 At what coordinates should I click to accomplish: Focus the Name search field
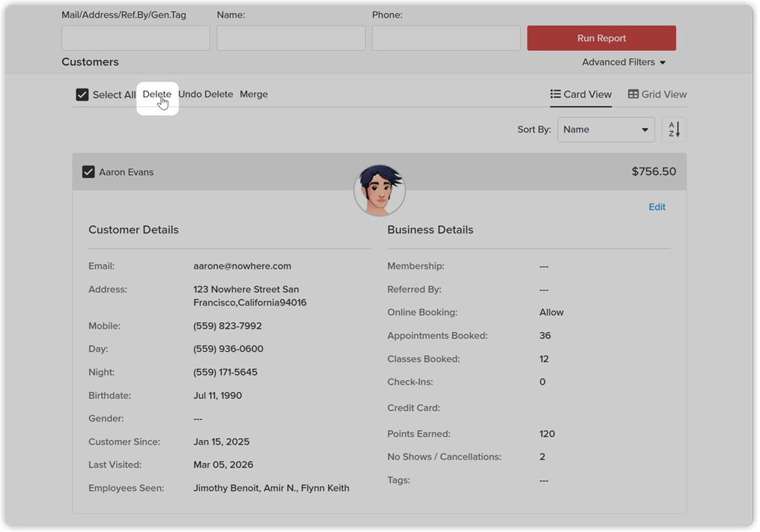click(291, 38)
